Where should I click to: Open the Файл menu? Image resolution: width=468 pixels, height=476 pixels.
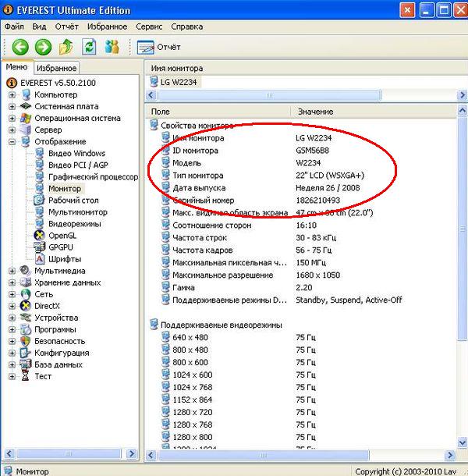[15, 27]
